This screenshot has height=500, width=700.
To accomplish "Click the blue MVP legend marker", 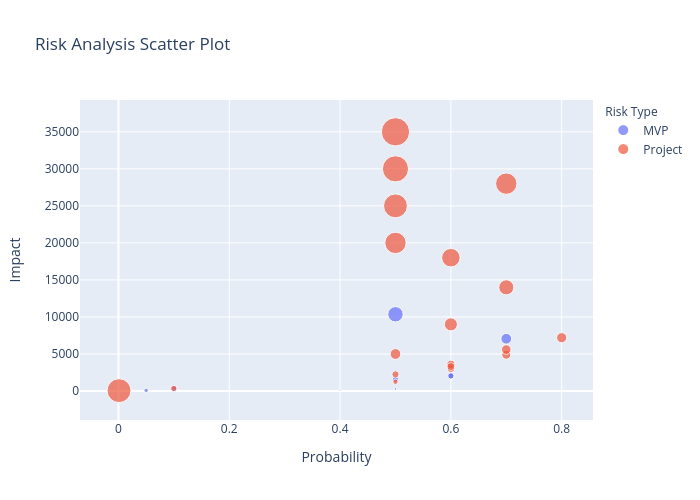I will click(x=624, y=130).
